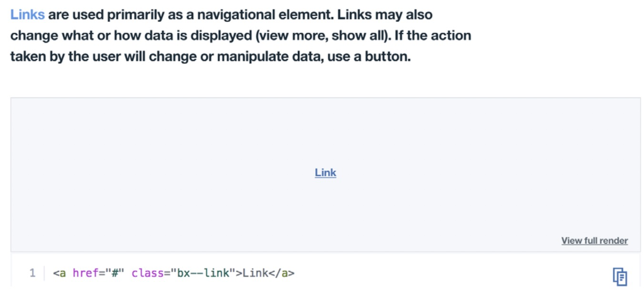The width and height of the screenshot is (644, 299).
Task: Click the underlined Link demo in preview
Action: 325,173
